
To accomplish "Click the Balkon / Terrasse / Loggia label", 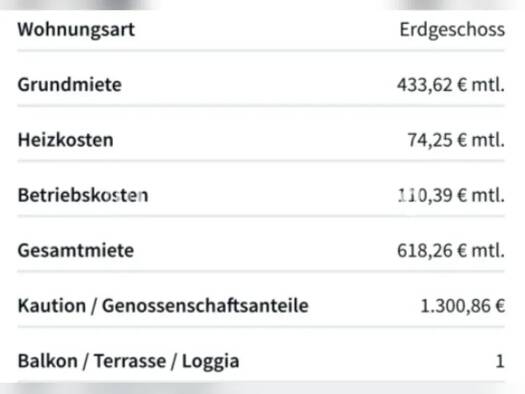I will coord(129,362).
